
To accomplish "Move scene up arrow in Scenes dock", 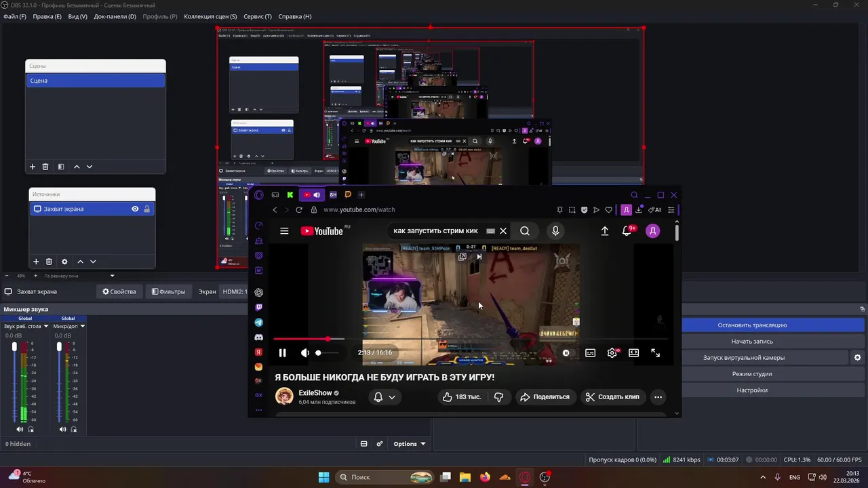I will click(x=77, y=167).
